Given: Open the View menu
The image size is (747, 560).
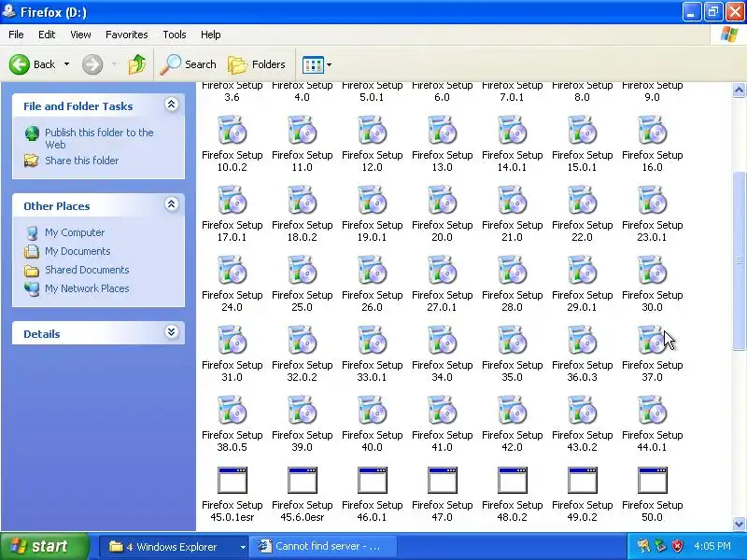Looking at the screenshot, I should [x=80, y=35].
